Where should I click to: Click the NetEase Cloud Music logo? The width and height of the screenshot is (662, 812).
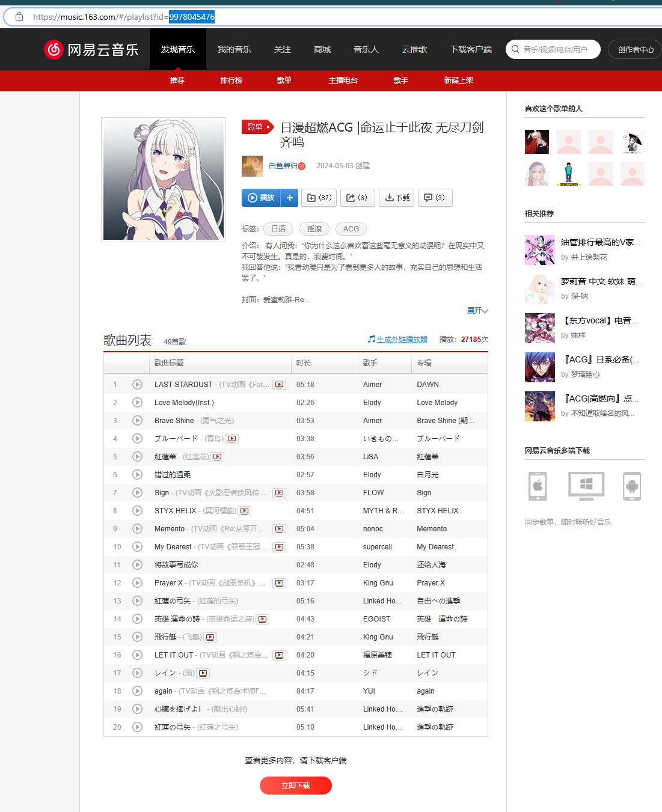pos(91,49)
